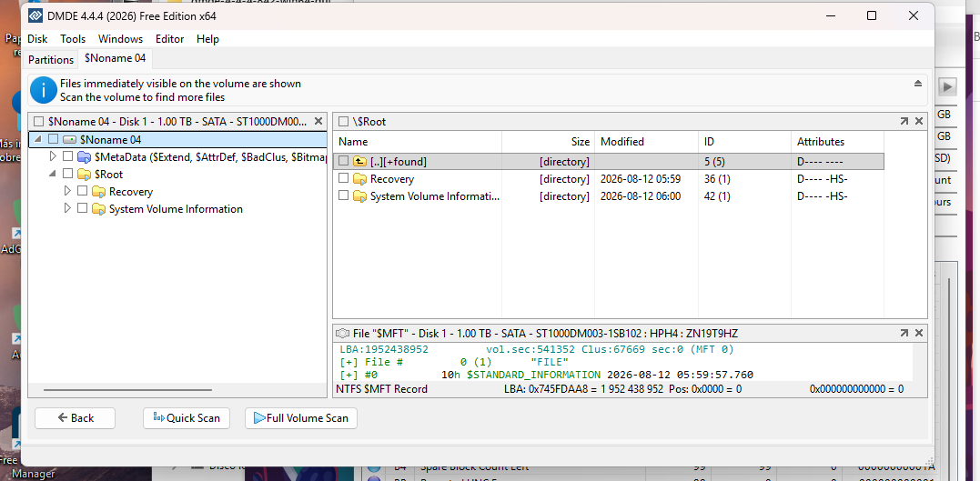The height and width of the screenshot is (481, 980).
Task: Click Recovery modified date 2026-08-12 05:59
Action: (641, 179)
